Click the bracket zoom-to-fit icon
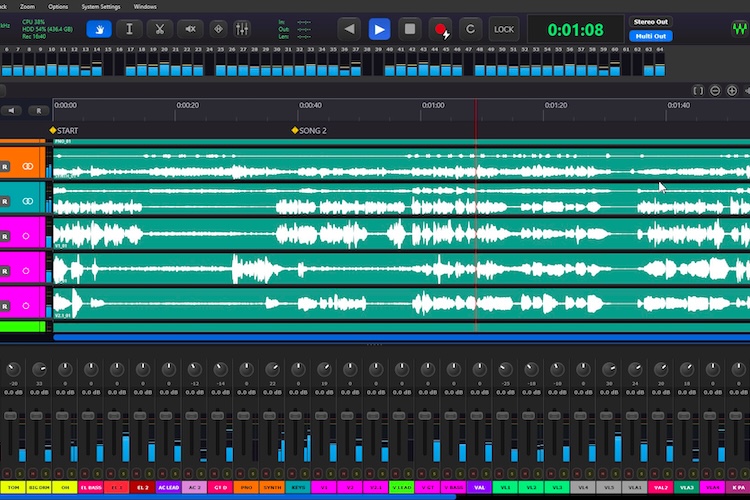 click(x=698, y=90)
